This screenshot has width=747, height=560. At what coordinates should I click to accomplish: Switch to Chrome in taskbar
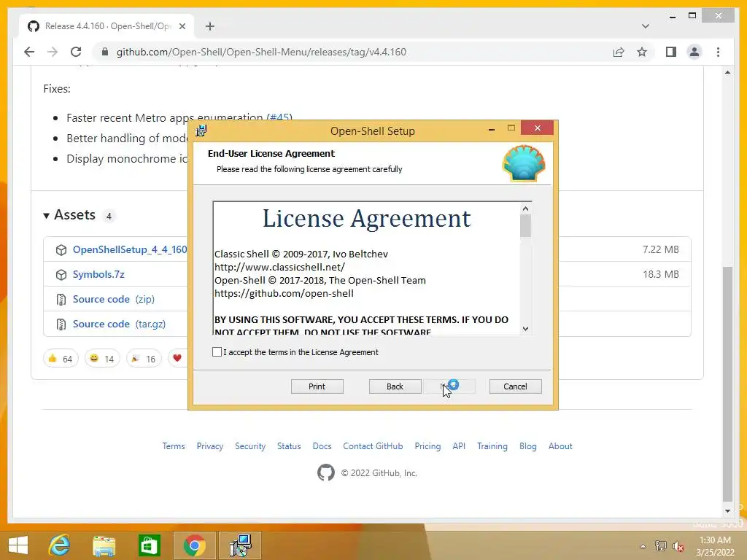(194, 545)
